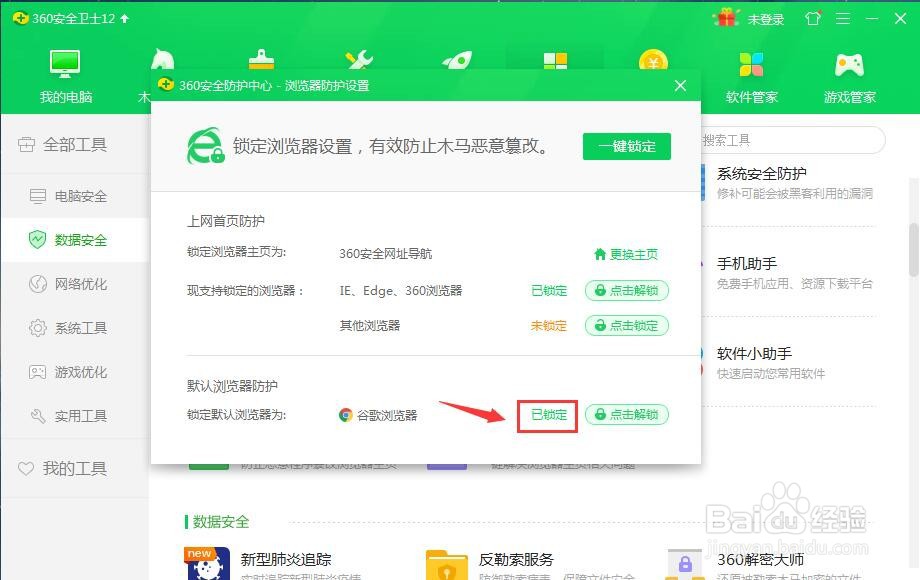Click 反勒索服务 tool title
This screenshot has width=920, height=580.
tap(516, 559)
